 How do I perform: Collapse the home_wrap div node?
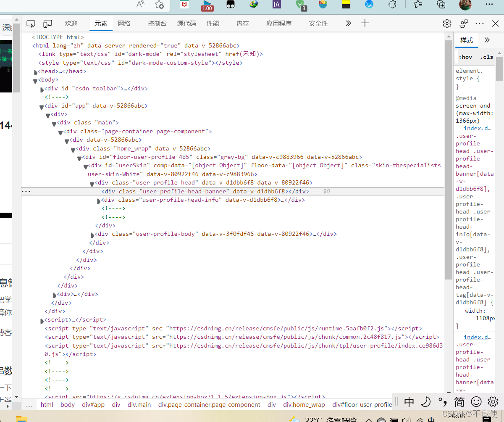click(x=73, y=150)
